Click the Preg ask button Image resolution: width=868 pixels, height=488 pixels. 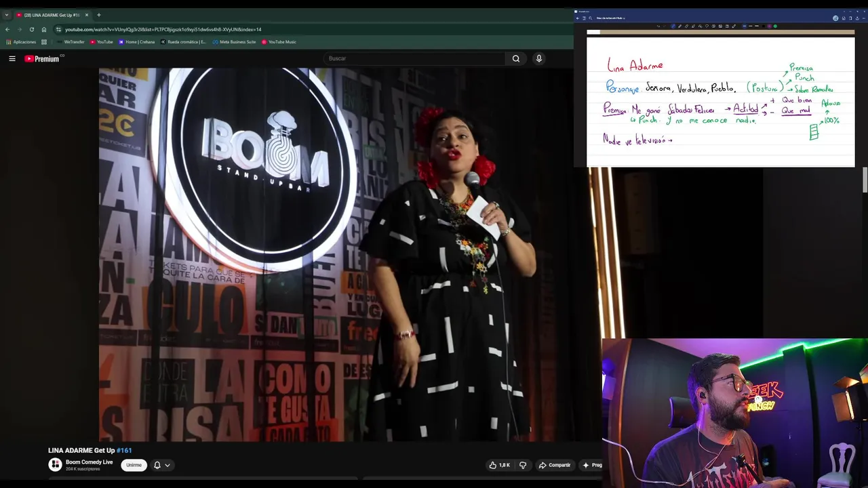(x=591, y=465)
